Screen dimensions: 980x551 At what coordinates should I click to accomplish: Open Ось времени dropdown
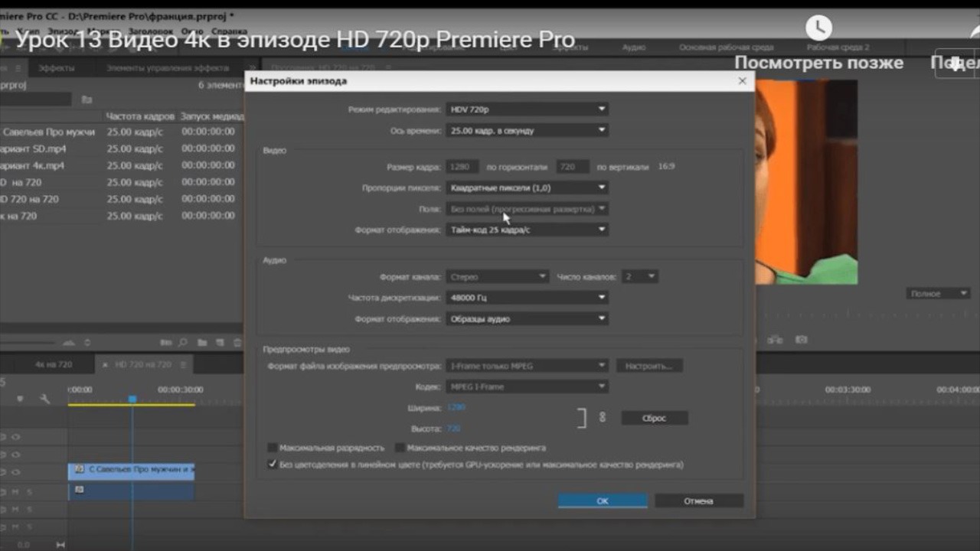(x=527, y=131)
